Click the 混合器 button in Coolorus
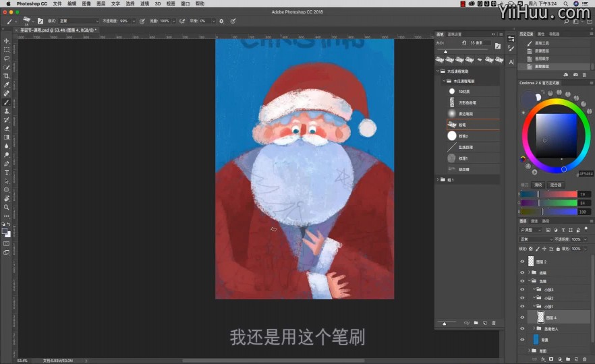595x364 pixels. pyautogui.click(x=556, y=185)
